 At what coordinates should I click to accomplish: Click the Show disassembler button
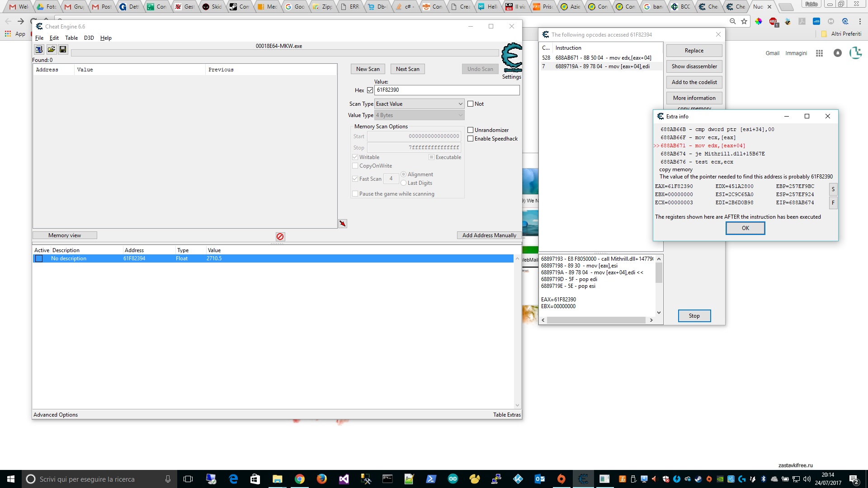point(694,66)
